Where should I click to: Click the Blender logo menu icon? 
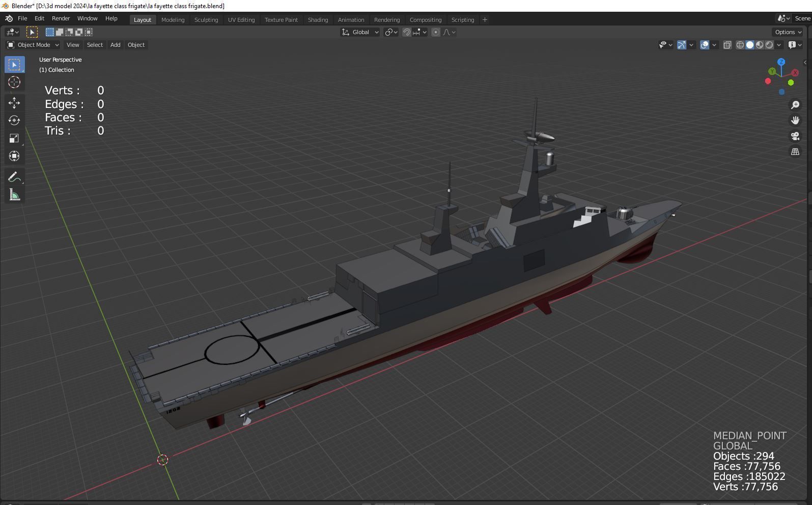pyautogui.click(x=9, y=18)
